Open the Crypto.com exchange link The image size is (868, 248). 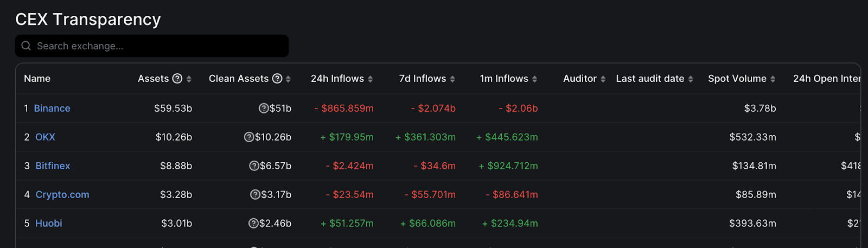[62, 195]
